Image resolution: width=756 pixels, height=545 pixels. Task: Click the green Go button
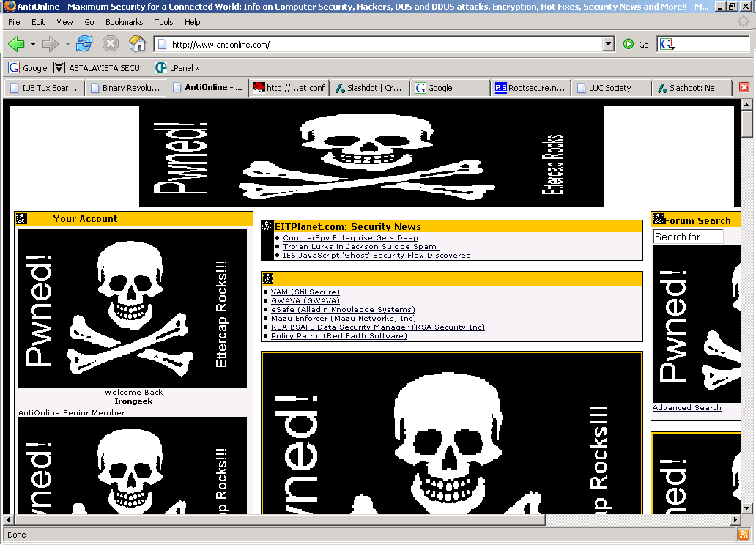coord(636,45)
